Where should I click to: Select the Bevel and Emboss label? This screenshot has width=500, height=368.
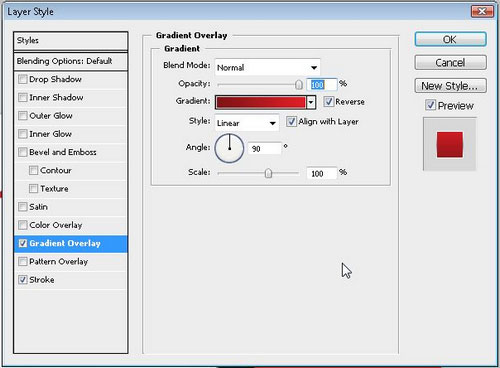click(x=63, y=152)
